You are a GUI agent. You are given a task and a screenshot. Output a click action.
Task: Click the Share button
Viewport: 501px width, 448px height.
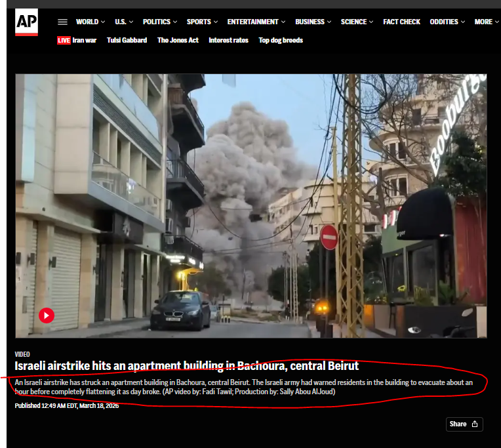coord(464,424)
